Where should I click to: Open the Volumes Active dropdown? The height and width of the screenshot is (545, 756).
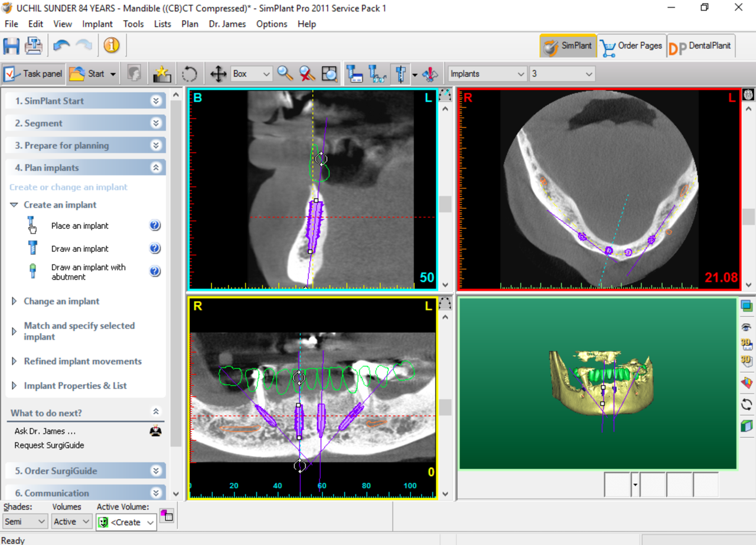click(86, 522)
